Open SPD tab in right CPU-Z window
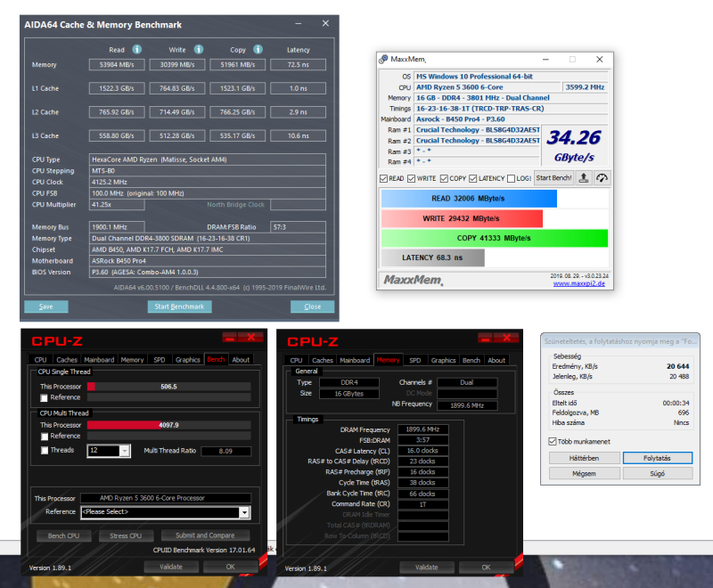The image size is (713, 588). [415, 360]
